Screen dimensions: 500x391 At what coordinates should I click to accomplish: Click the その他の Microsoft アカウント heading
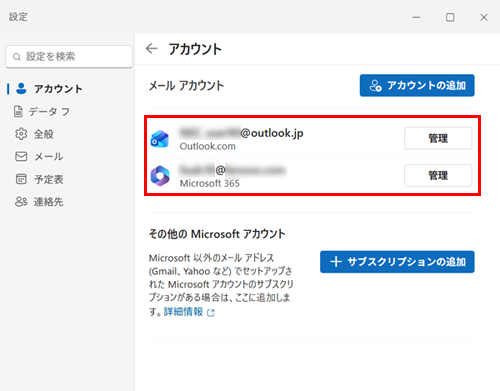pos(217,234)
